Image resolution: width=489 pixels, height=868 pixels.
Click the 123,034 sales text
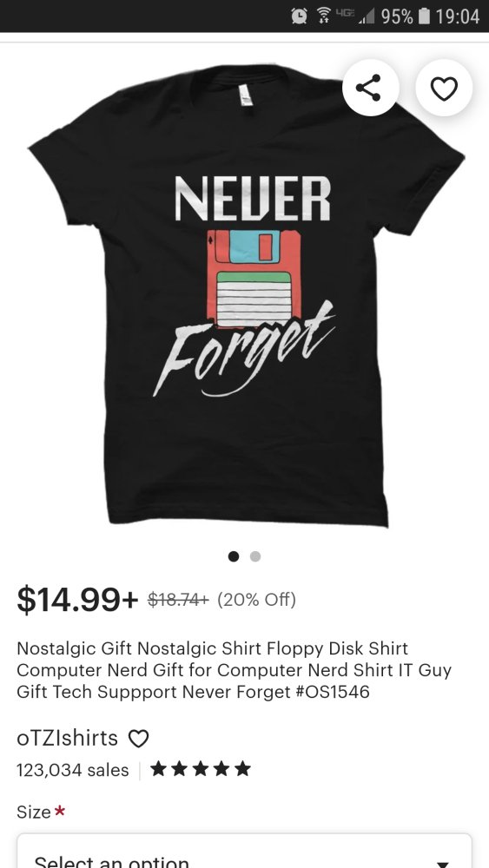click(73, 770)
